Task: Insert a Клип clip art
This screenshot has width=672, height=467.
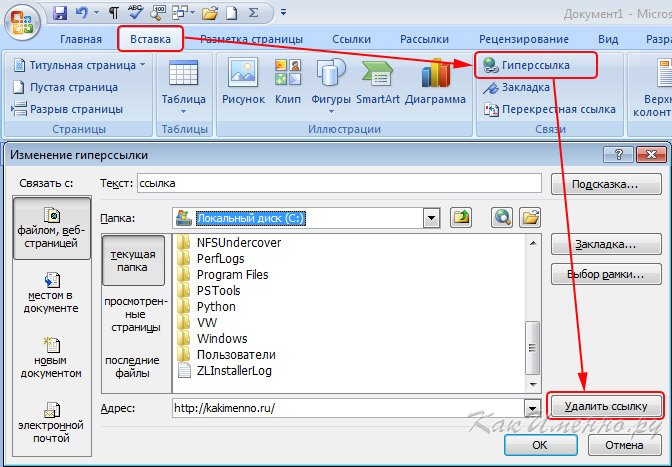Action: 288,81
